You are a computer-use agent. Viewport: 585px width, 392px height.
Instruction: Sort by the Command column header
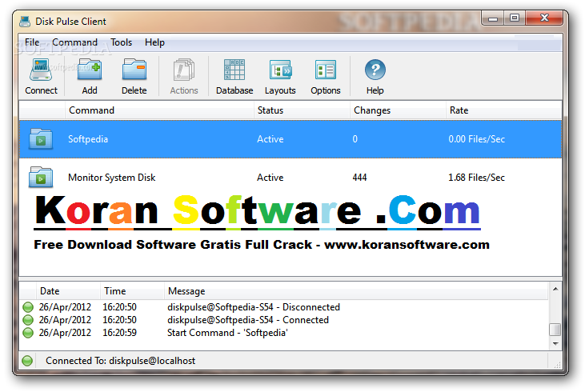click(159, 110)
